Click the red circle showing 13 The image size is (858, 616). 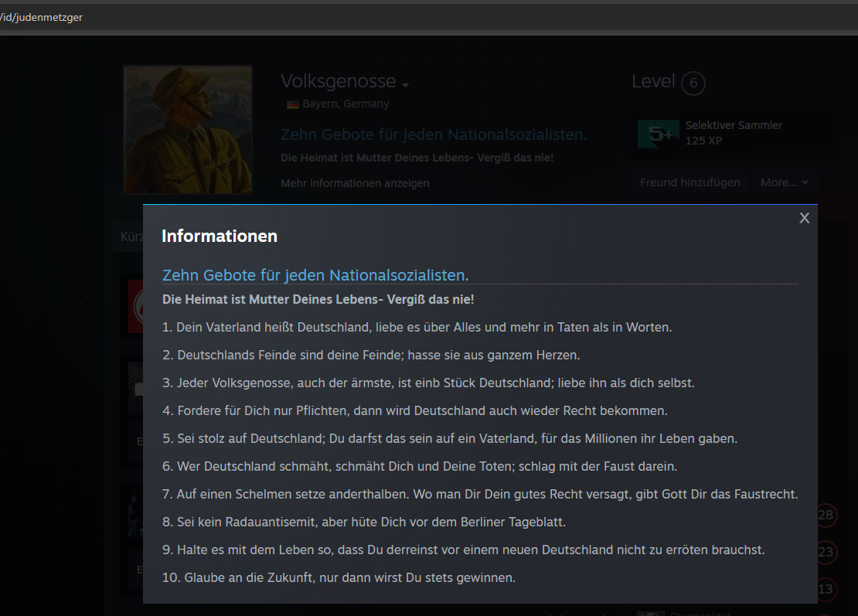(826, 590)
